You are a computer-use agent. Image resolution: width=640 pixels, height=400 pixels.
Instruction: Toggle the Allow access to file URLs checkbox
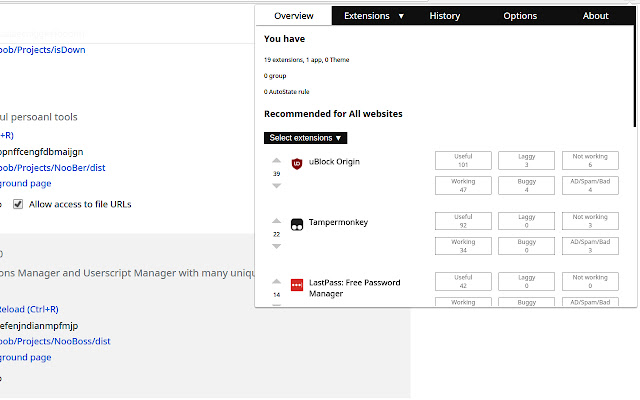click(x=18, y=204)
